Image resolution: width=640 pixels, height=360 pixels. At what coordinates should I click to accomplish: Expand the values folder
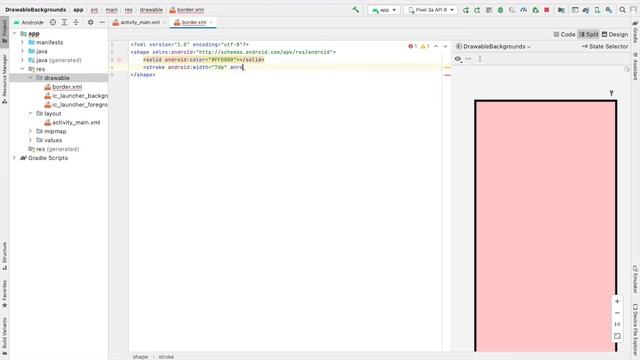(31, 140)
